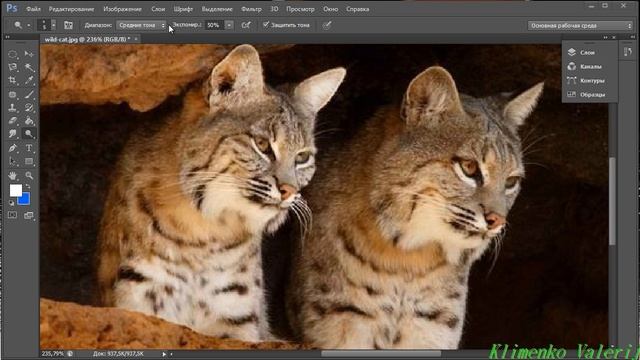640x360 pixels.
Task: Select the Elliptical Marquee tool
Action: point(13,54)
